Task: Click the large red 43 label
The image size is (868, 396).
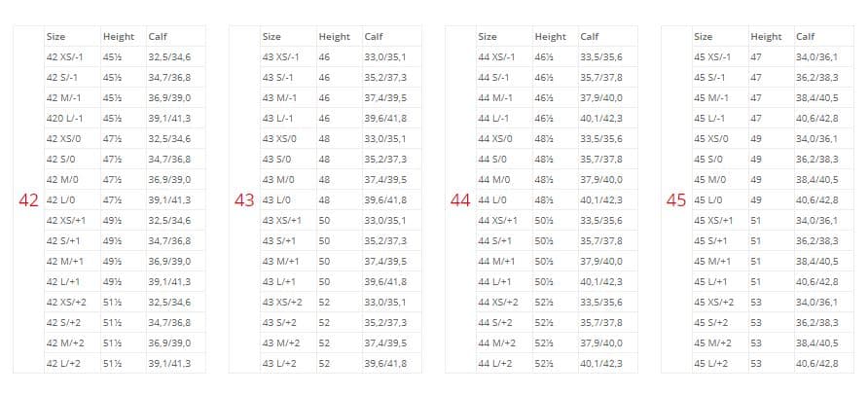Action: pos(245,199)
